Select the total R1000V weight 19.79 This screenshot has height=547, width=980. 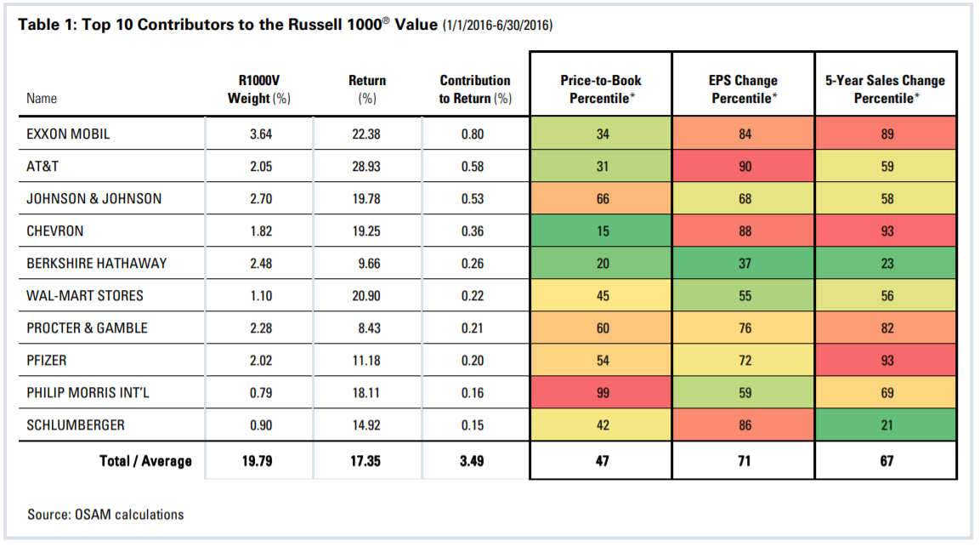(259, 461)
